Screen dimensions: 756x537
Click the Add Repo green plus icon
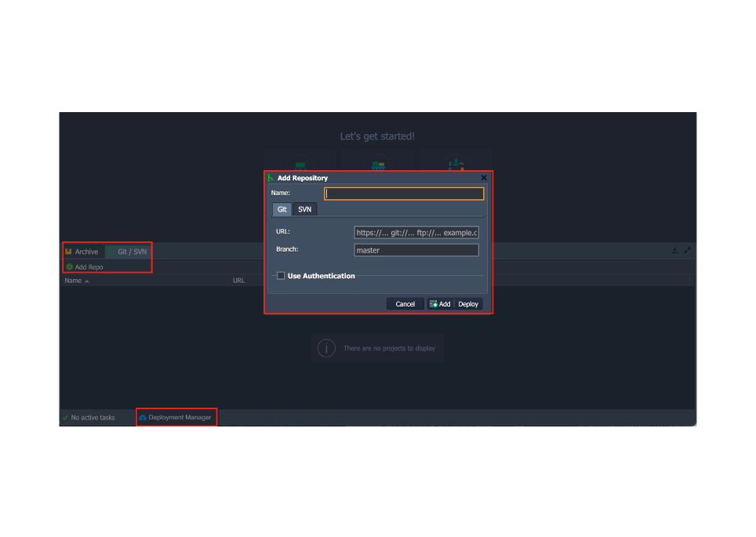(x=69, y=267)
